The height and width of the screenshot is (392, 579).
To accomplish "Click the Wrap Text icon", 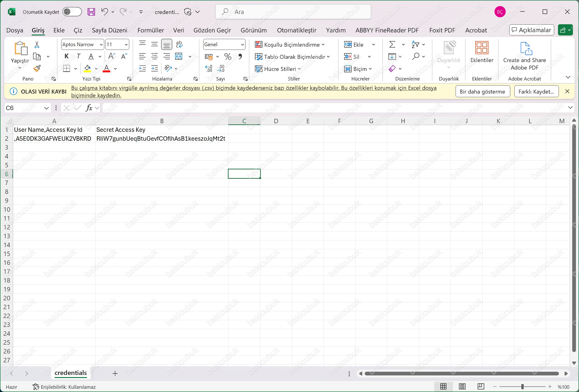I will (179, 44).
